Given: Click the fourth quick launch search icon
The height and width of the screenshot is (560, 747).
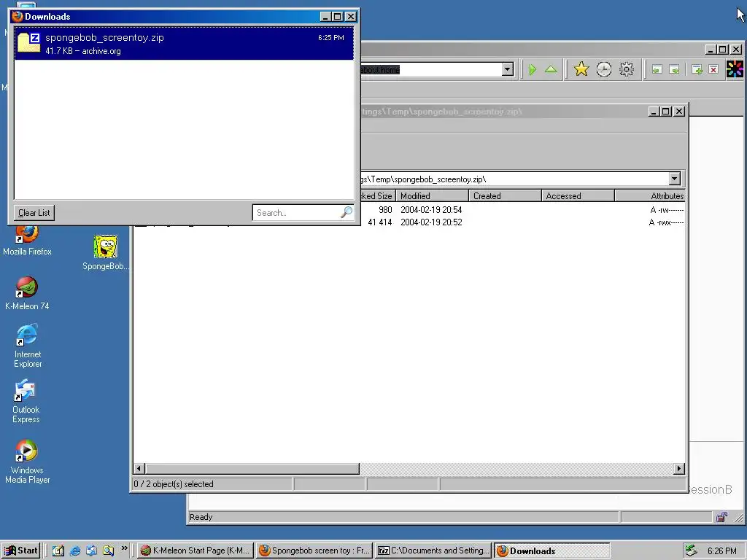Looking at the screenshot, I should point(108,551).
